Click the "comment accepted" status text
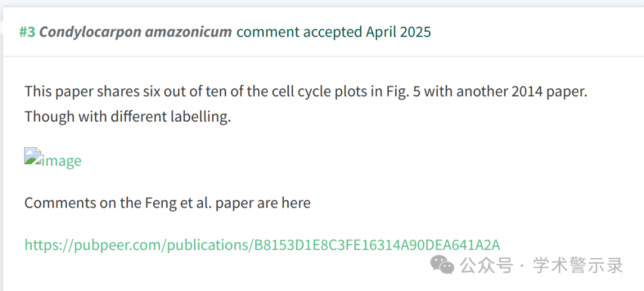Image resolution: width=644 pixels, height=291 pixels. 299,32
